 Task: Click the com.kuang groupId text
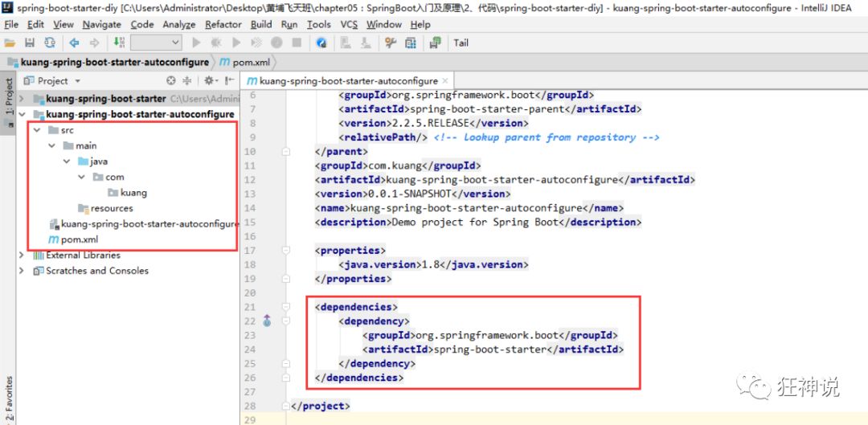point(394,166)
